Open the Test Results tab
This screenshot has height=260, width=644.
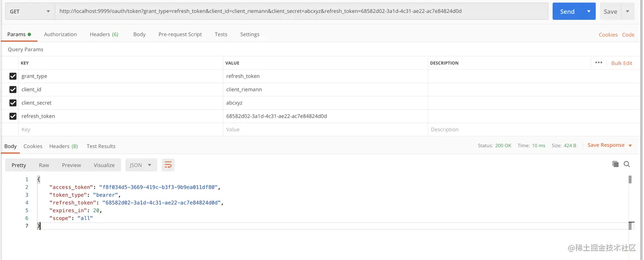(x=101, y=146)
